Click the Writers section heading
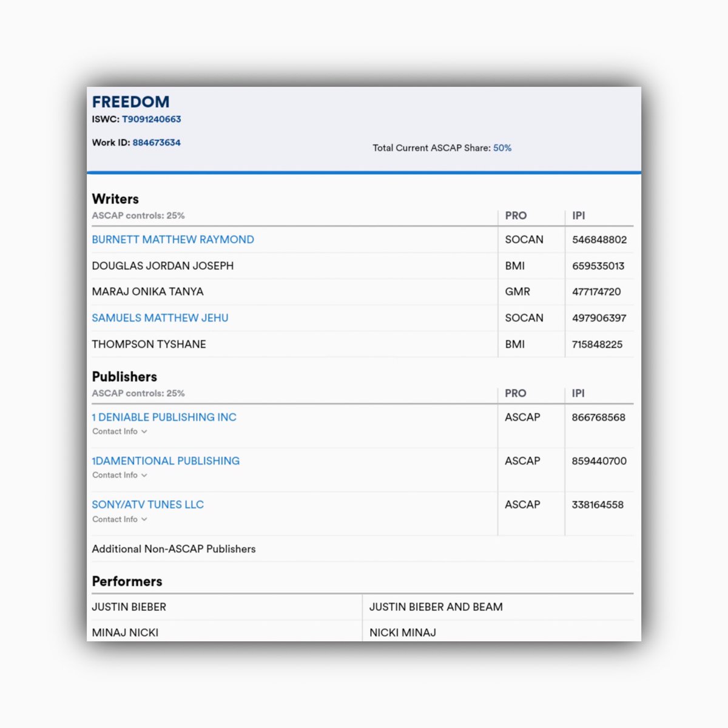Viewport: 728px width, 728px height. [x=115, y=199]
